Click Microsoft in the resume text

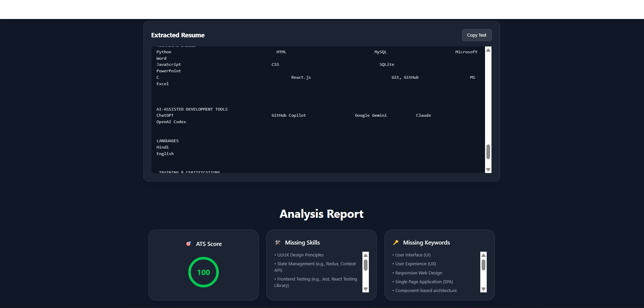coord(466,52)
